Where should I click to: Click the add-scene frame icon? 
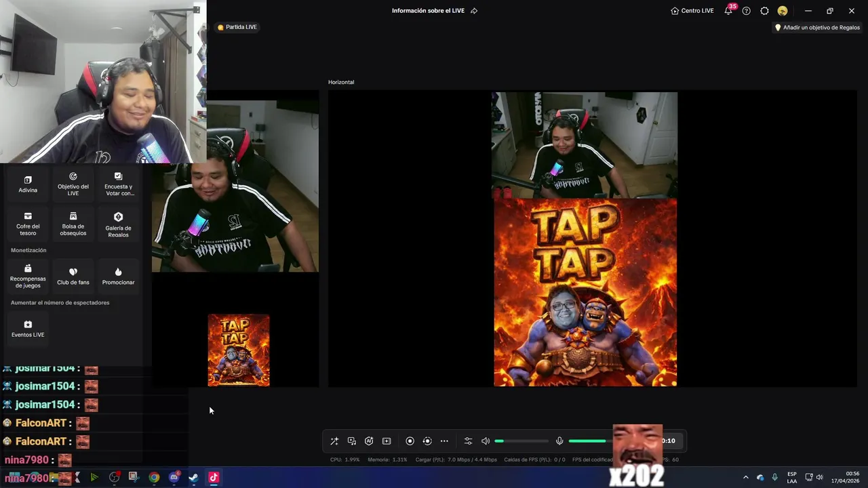387,441
